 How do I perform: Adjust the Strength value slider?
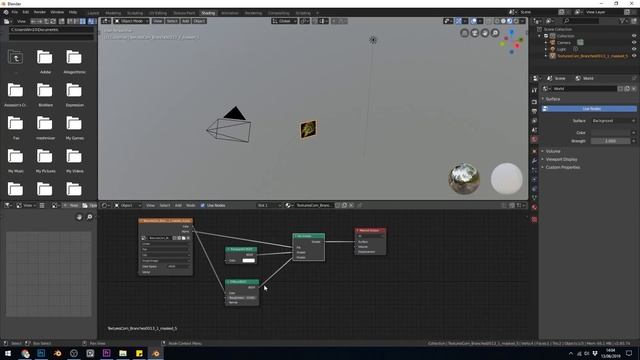pos(611,141)
